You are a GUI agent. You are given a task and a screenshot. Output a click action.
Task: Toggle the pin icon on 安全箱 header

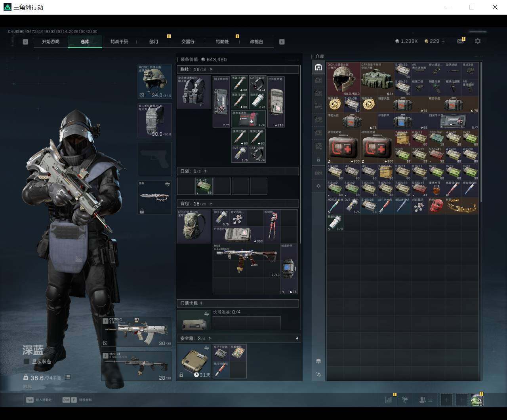point(297,338)
